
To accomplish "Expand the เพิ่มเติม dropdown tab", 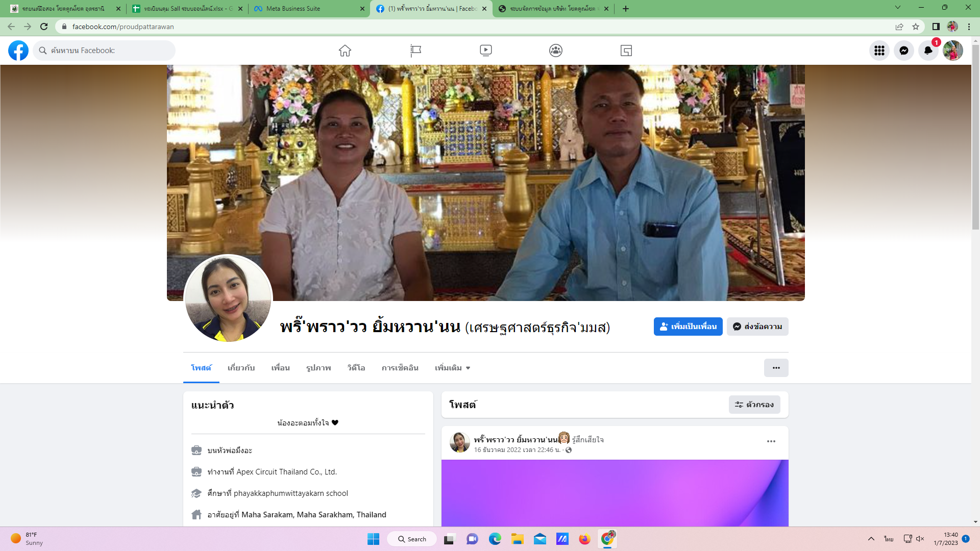I will (452, 368).
